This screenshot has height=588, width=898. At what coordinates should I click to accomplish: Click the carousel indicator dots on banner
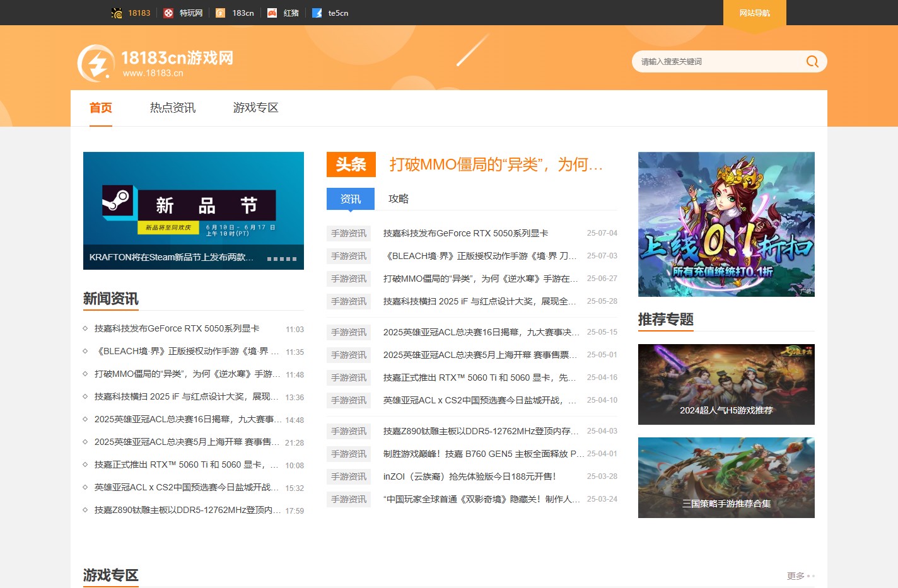coord(282,259)
